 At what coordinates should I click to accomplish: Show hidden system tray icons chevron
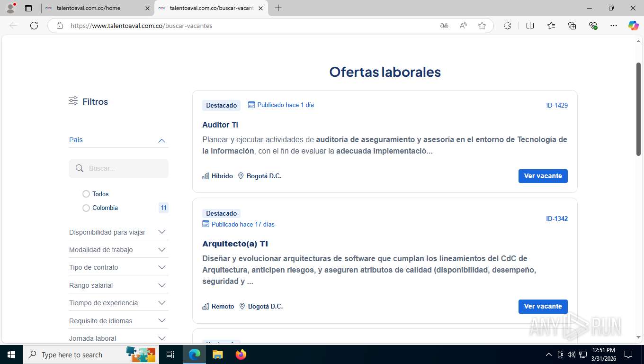[x=549, y=355]
